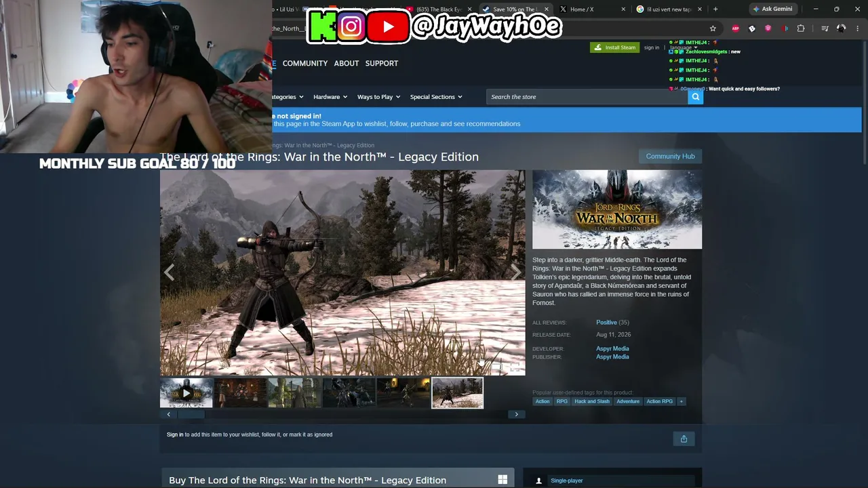The image size is (868, 488).
Task: Click the 'Aug 11, 2026' release date text
Action: [614, 335]
